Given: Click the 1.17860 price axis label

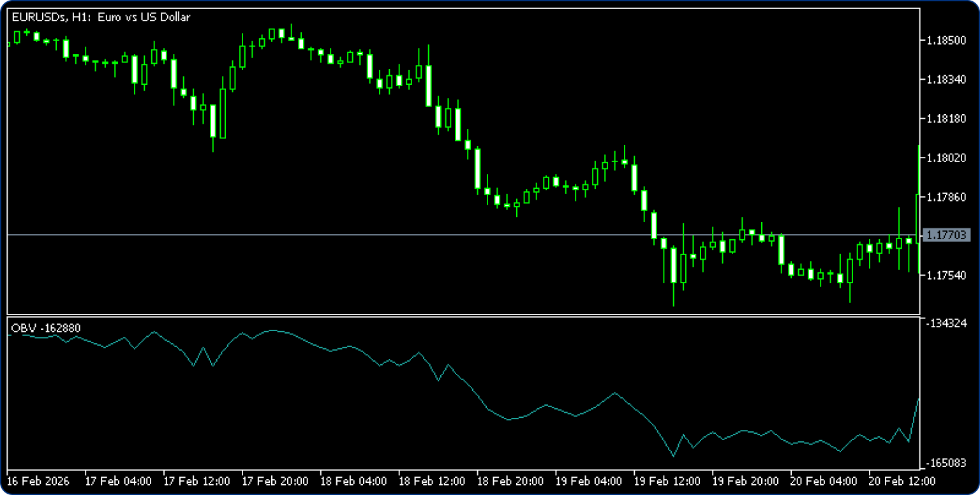Looking at the screenshot, I should [x=947, y=197].
